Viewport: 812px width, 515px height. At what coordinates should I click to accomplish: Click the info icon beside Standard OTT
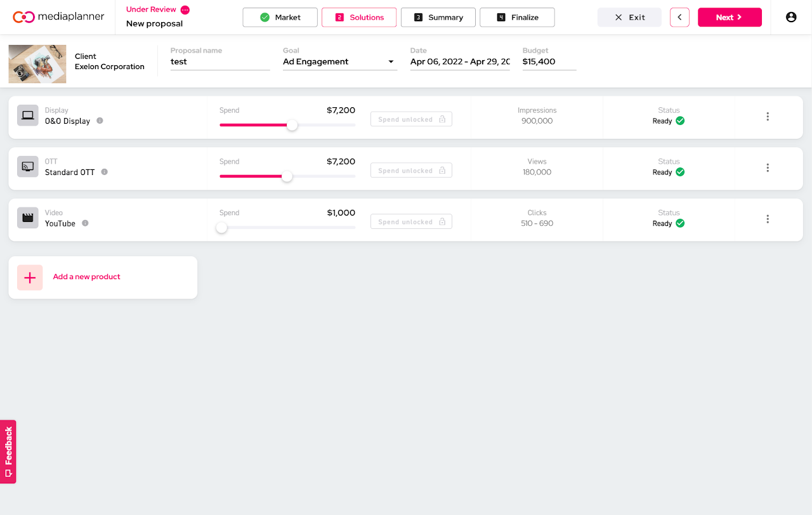[x=105, y=172]
